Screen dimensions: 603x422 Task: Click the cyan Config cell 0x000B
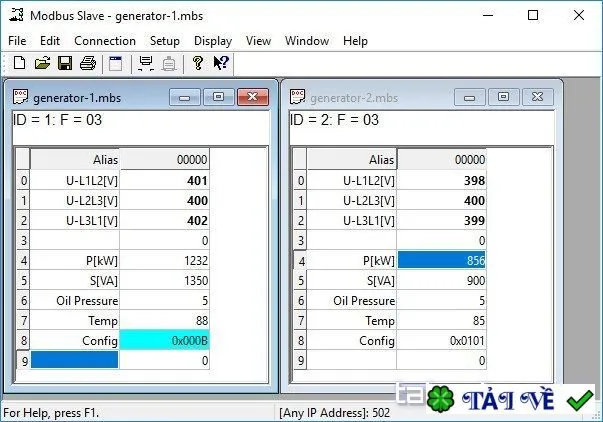[165, 340]
